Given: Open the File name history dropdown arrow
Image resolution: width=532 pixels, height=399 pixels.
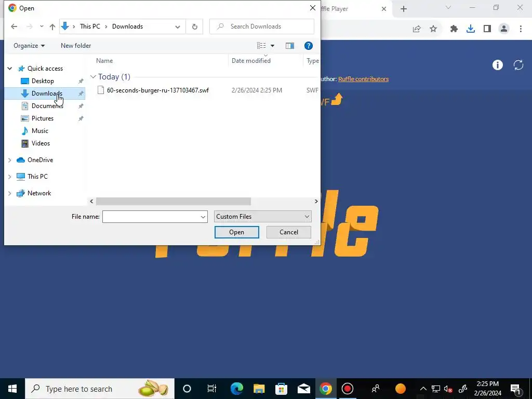Looking at the screenshot, I should pos(203,217).
